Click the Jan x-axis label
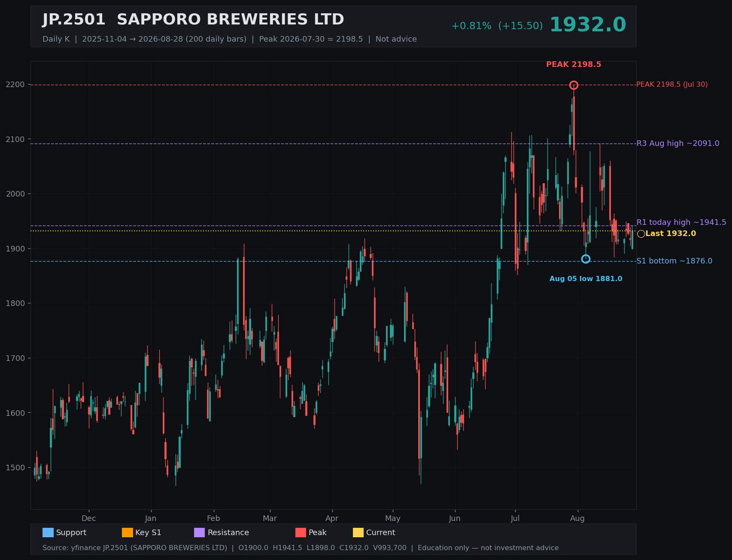Viewport: 732px width, 560px height. pos(151,518)
